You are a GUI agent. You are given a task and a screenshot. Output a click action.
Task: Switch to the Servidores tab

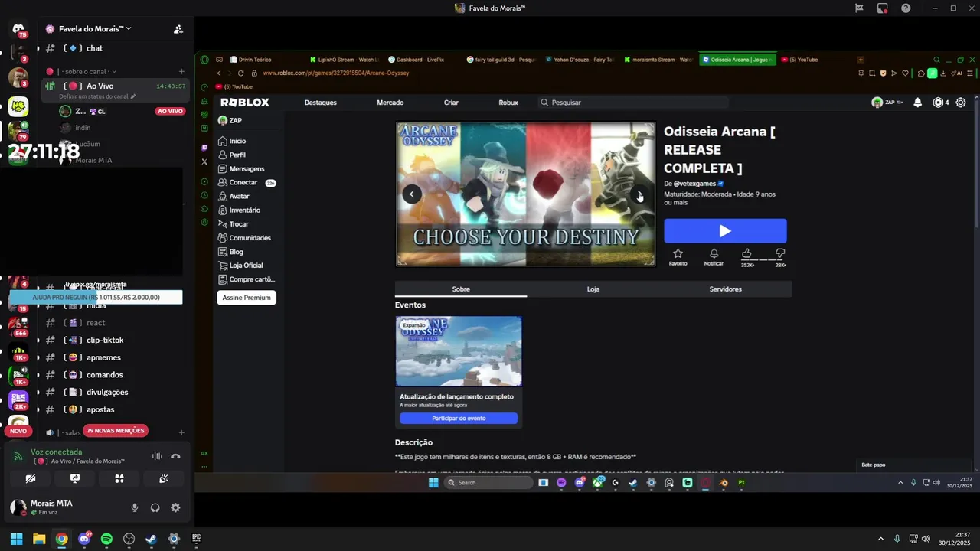[x=725, y=289]
